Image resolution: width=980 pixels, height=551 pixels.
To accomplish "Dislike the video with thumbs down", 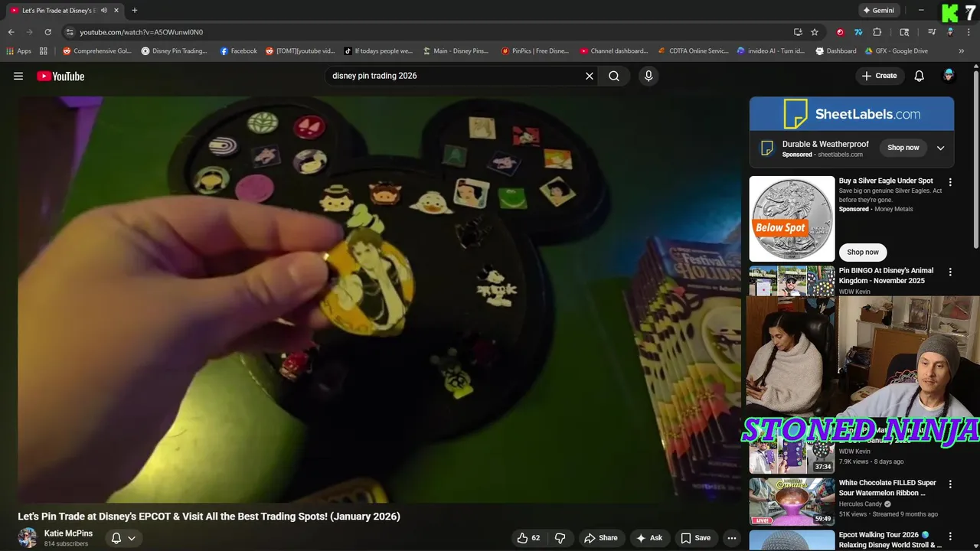I will (560, 538).
